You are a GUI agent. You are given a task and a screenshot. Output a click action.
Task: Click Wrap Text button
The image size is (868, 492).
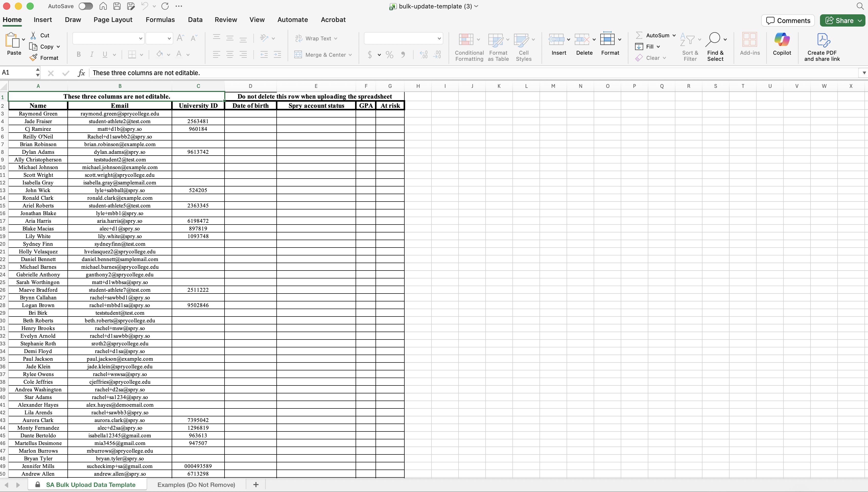316,38
